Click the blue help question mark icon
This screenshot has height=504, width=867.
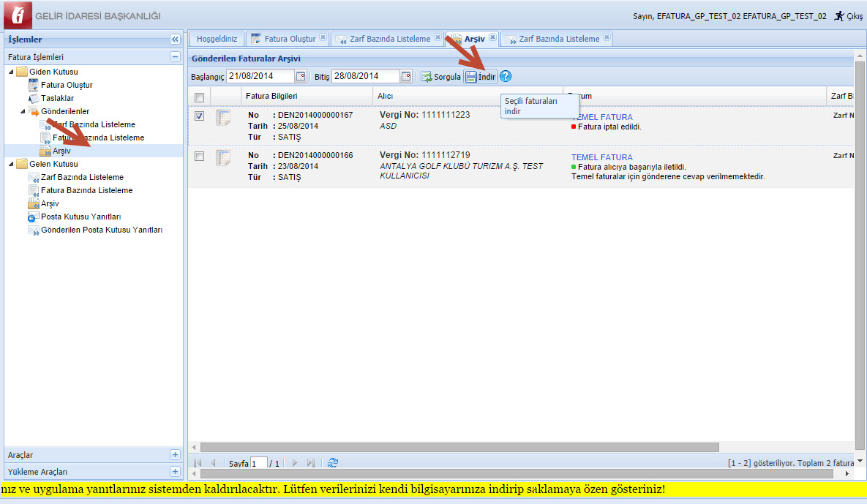tap(506, 77)
